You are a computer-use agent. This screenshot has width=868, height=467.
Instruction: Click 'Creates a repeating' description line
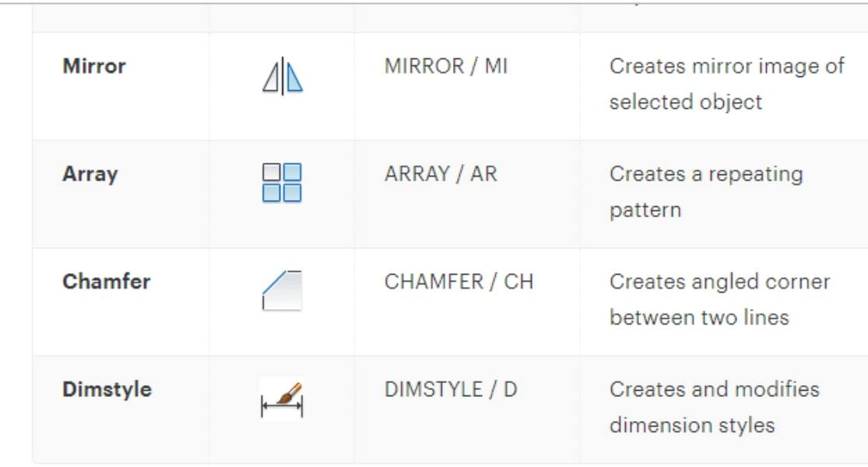pos(706,175)
